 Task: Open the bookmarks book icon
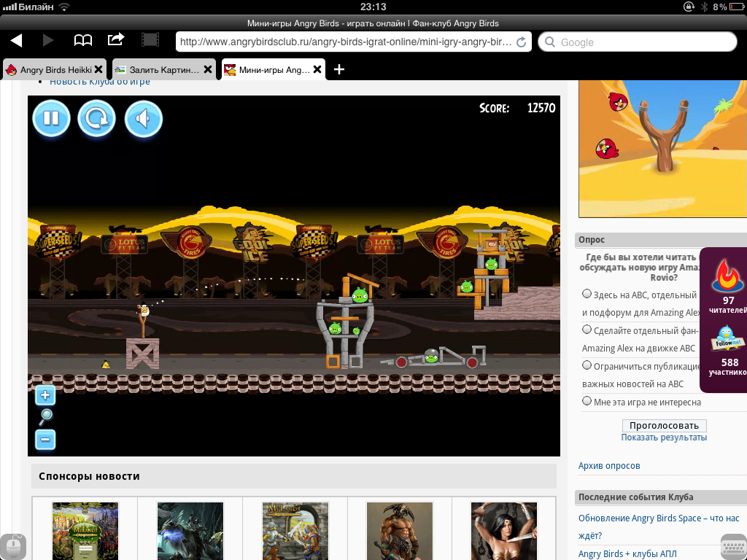(x=83, y=41)
